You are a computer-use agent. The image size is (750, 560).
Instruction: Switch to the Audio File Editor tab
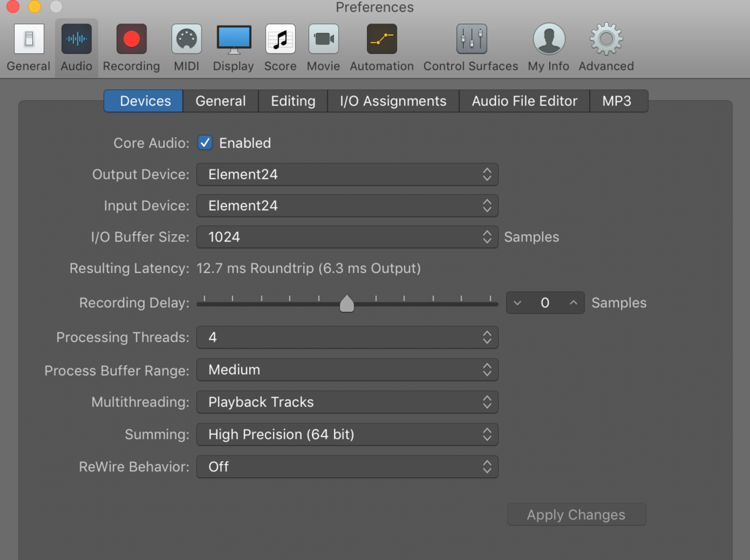coord(524,101)
